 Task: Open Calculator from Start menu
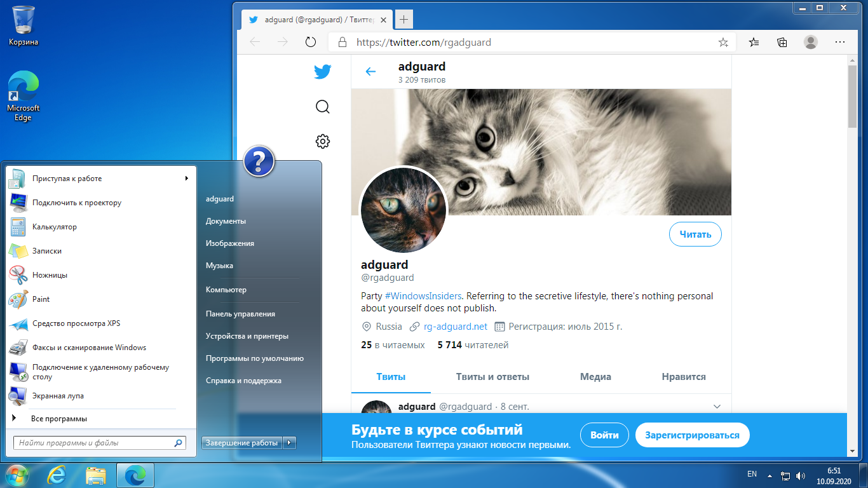coord(102,227)
